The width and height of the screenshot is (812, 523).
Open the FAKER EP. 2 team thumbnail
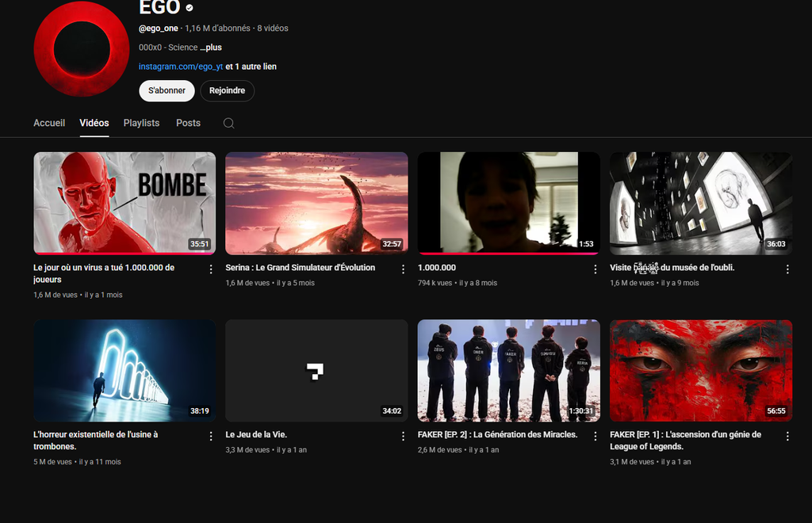click(508, 370)
